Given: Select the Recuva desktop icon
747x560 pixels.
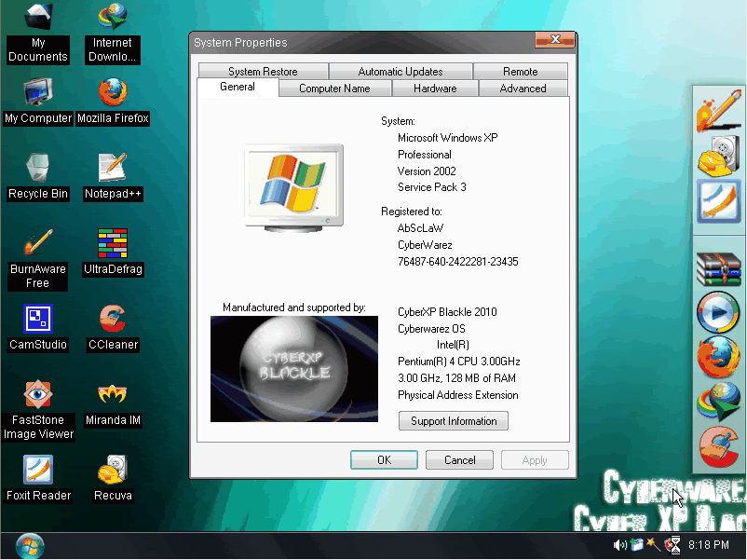Looking at the screenshot, I should tap(113, 479).
